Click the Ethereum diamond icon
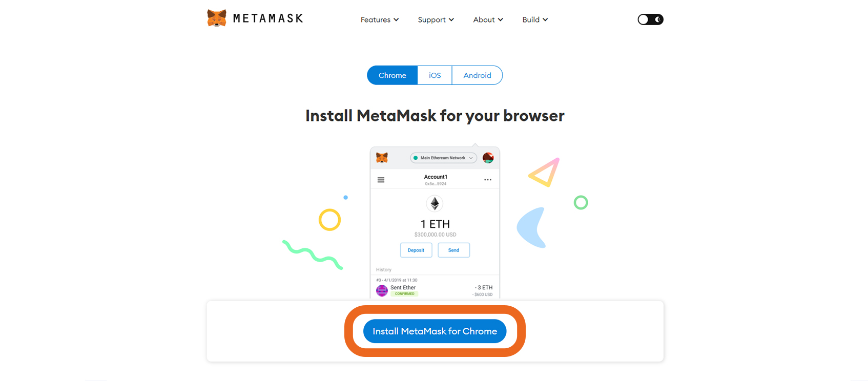This screenshot has height=381, width=868. [435, 204]
